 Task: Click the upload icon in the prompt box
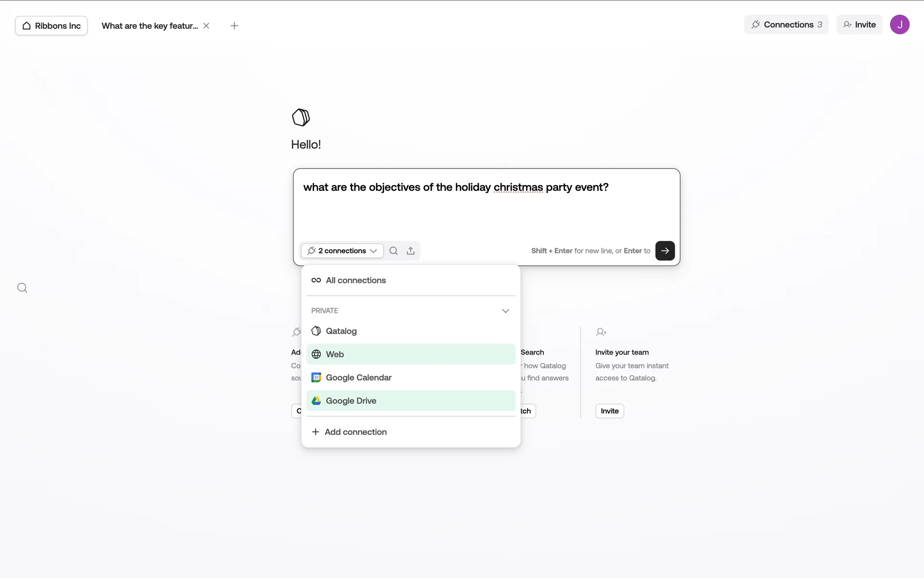[x=411, y=250]
